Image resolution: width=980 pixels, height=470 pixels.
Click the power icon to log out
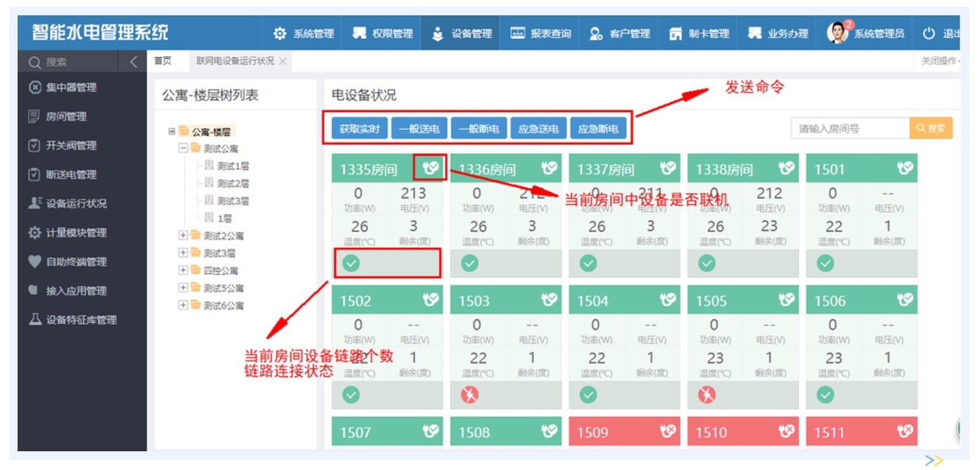pos(928,33)
